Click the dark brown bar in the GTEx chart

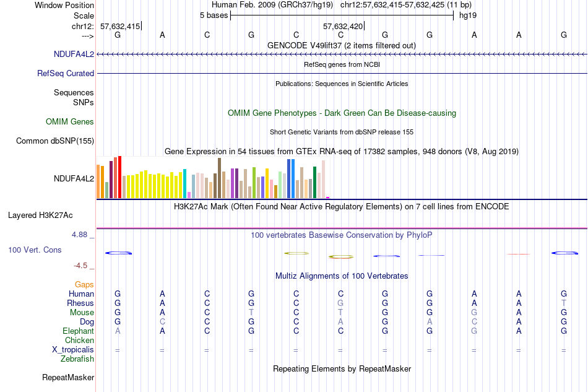(219, 178)
